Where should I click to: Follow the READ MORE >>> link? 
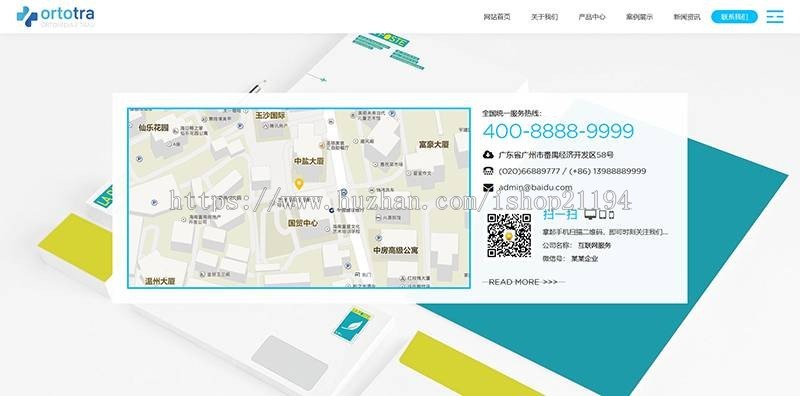pos(523,282)
